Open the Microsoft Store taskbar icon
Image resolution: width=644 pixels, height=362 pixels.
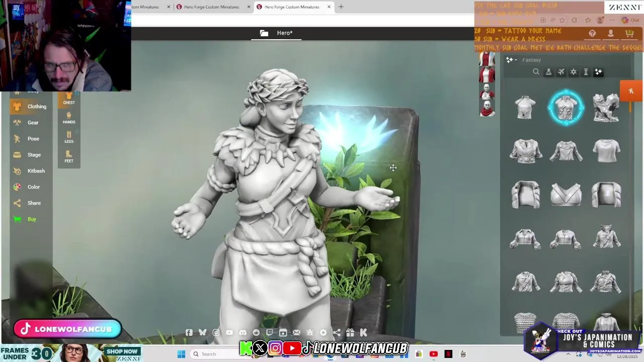coord(419,354)
